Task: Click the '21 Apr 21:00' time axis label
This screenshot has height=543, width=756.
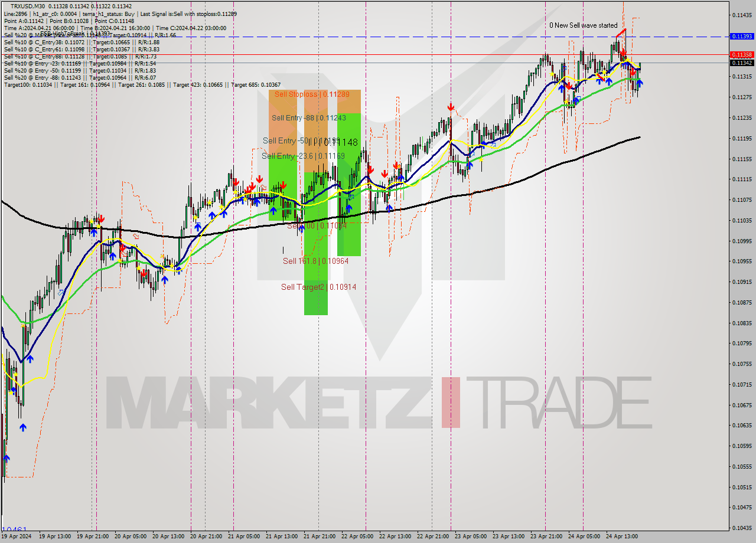Action: point(319,537)
